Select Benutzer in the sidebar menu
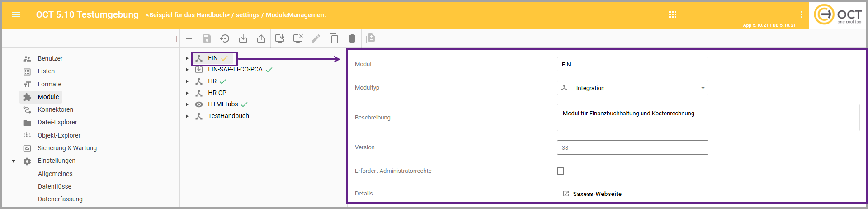The height and width of the screenshot is (209, 868). pos(50,58)
